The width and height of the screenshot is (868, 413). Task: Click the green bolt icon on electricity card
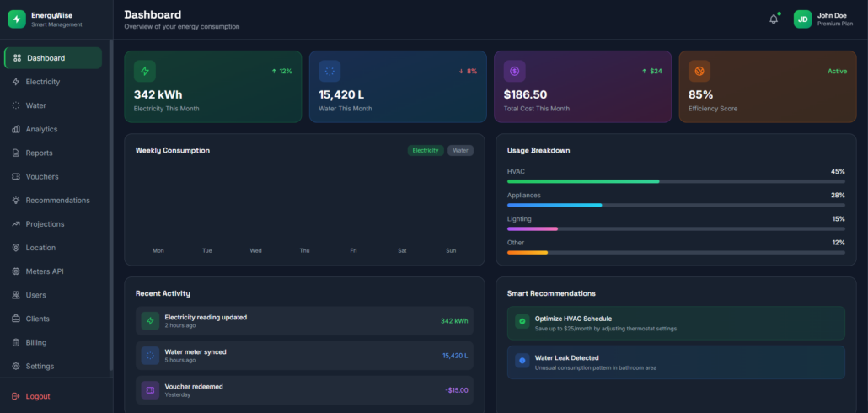click(x=144, y=71)
